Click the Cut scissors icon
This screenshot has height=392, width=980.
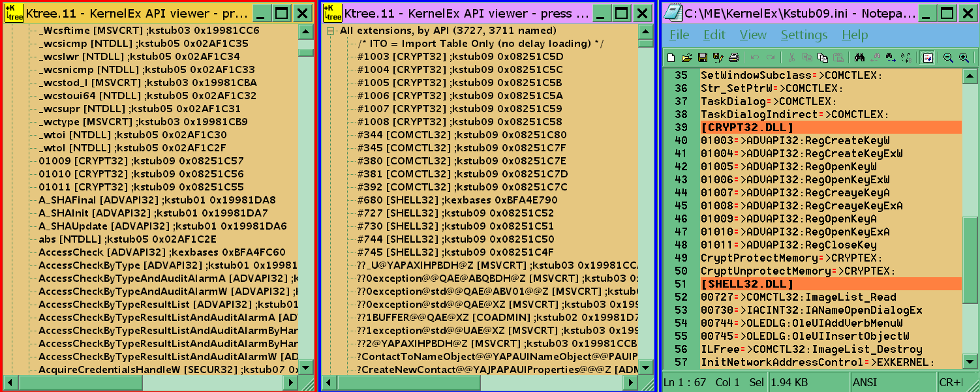pos(791,57)
